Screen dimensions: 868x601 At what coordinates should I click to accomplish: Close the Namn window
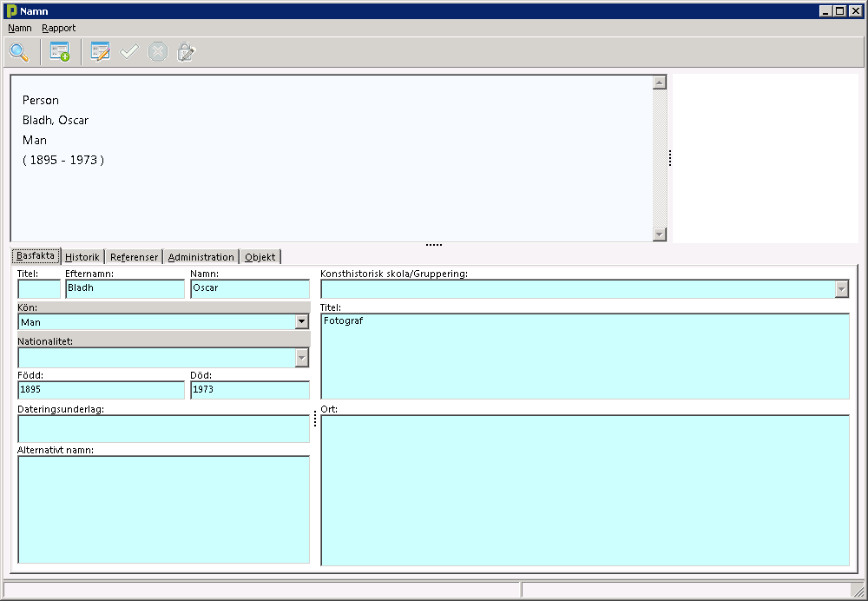[x=856, y=11]
